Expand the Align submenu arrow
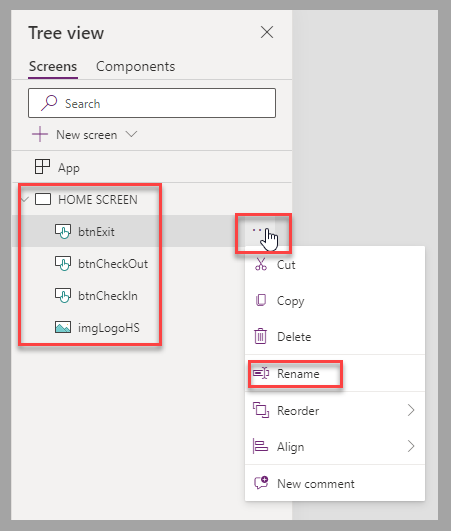The width and height of the screenshot is (451, 531). (x=411, y=446)
